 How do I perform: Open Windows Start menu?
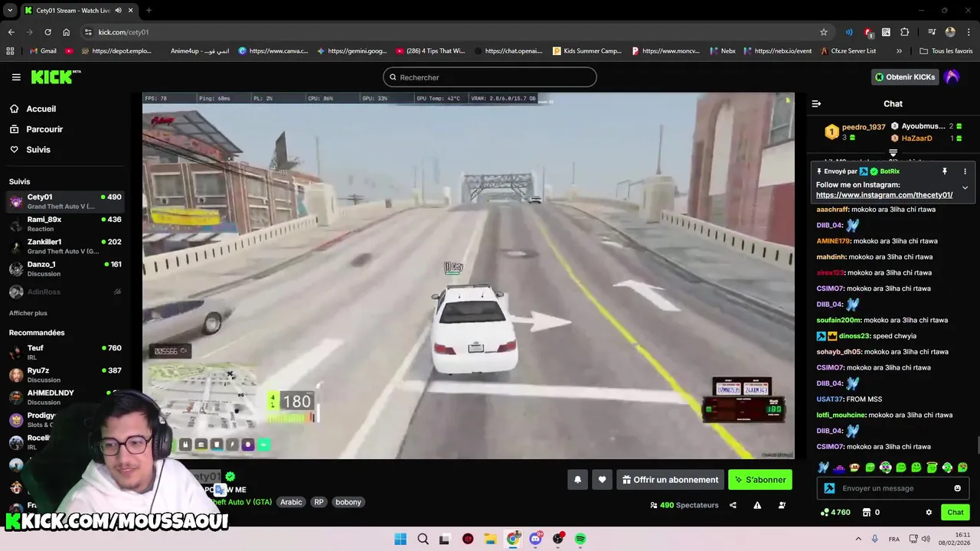tap(400, 539)
